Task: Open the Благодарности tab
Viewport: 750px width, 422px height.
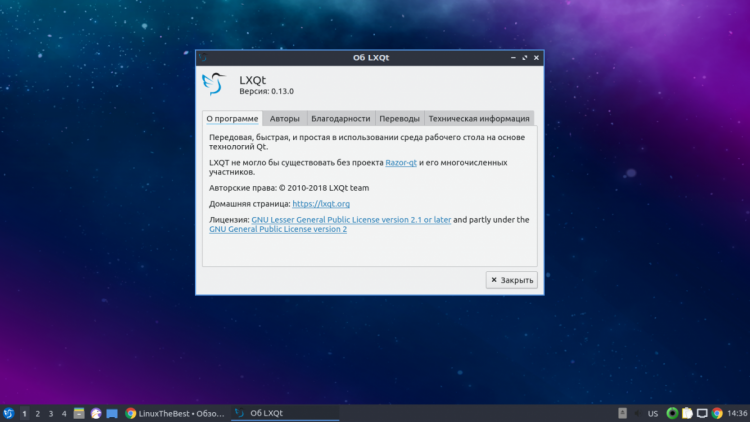Action: point(341,118)
